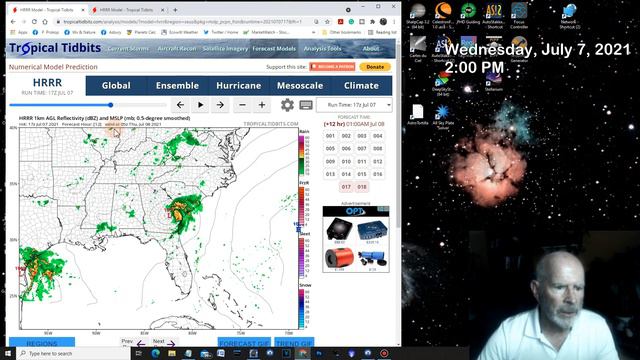Select forecast hour 017
Screen dimensions: 640x360
[346, 187]
